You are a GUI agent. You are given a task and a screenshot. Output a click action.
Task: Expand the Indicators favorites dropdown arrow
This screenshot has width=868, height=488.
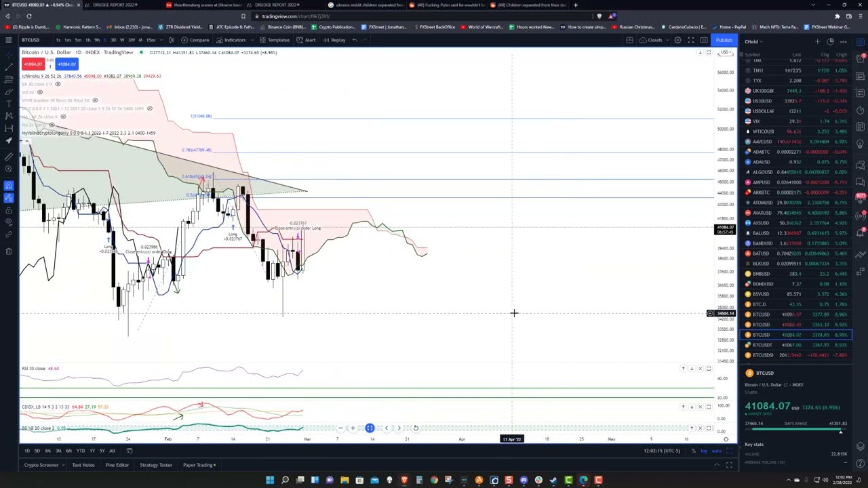pyautogui.click(x=252, y=40)
